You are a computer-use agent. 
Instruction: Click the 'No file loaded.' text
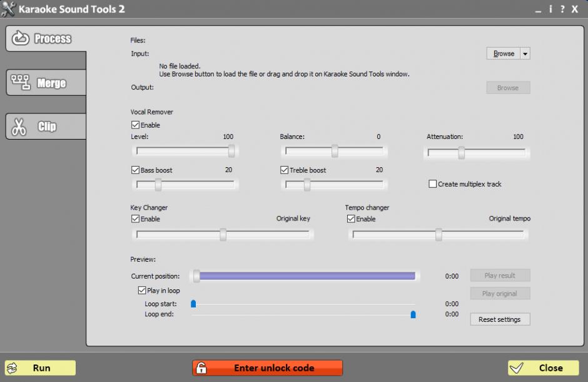tap(180, 66)
